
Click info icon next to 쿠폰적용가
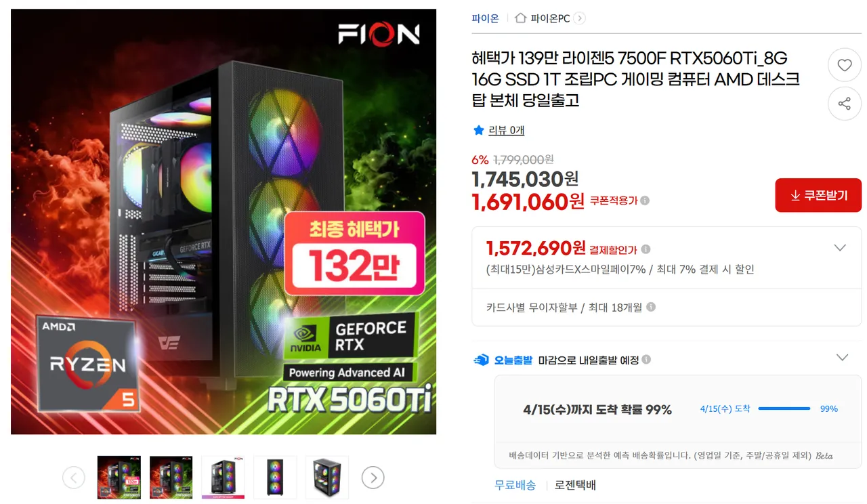pyautogui.click(x=645, y=201)
